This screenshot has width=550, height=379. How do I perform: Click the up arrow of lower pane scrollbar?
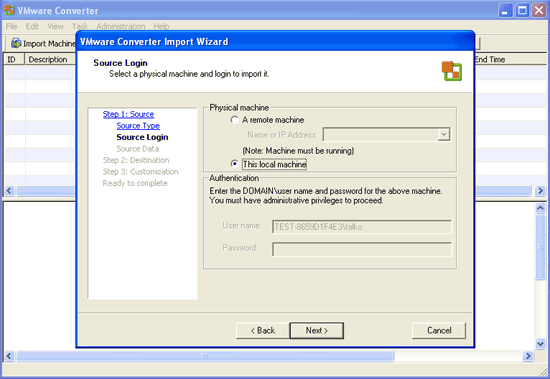pos(540,208)
